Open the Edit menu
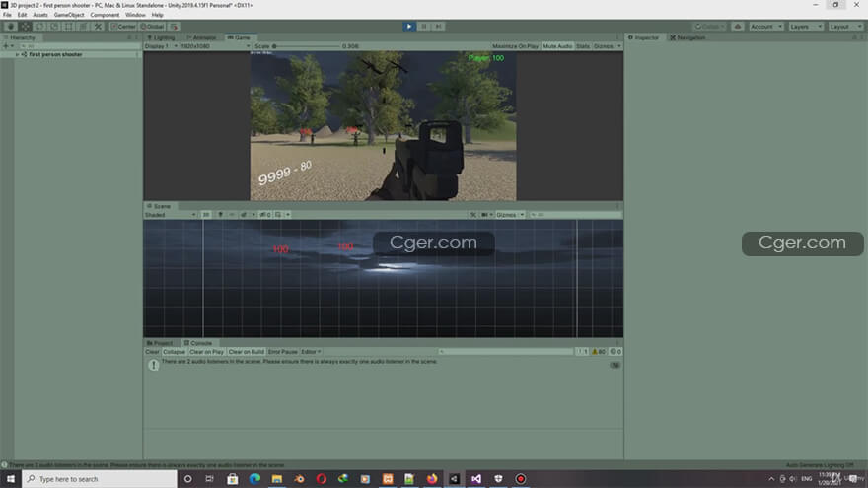This screenshot has height=488, width=868. tap(22, 15)
